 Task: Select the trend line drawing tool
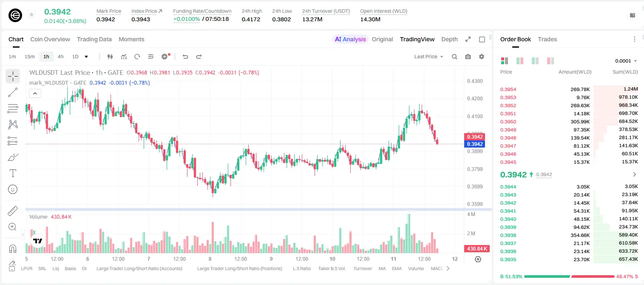point(13,92)
